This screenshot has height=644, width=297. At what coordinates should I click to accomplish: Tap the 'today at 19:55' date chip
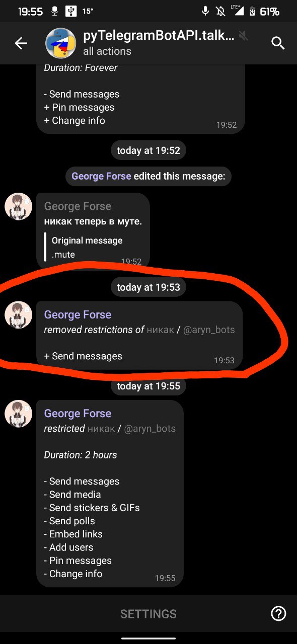tap(148, 386)
